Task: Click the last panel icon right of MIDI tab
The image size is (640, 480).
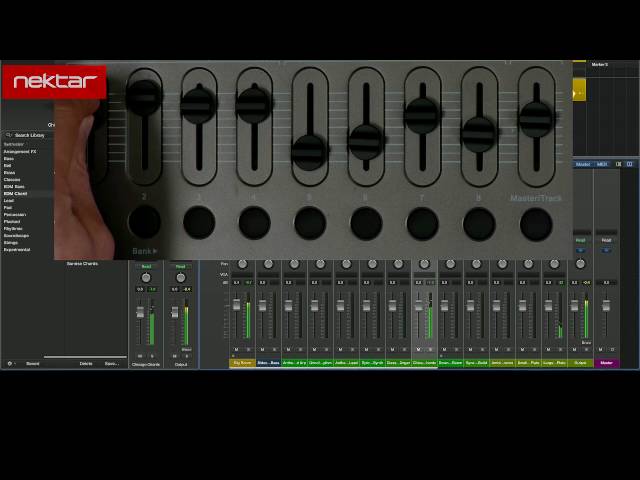Action: pyautogui.click(x=629, y=164)
